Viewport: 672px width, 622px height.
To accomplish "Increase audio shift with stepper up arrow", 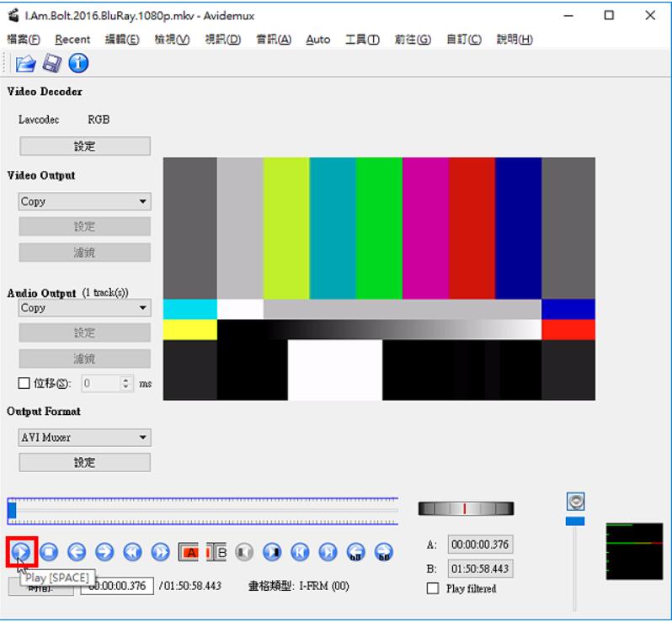I will click(x=125, y=379).
